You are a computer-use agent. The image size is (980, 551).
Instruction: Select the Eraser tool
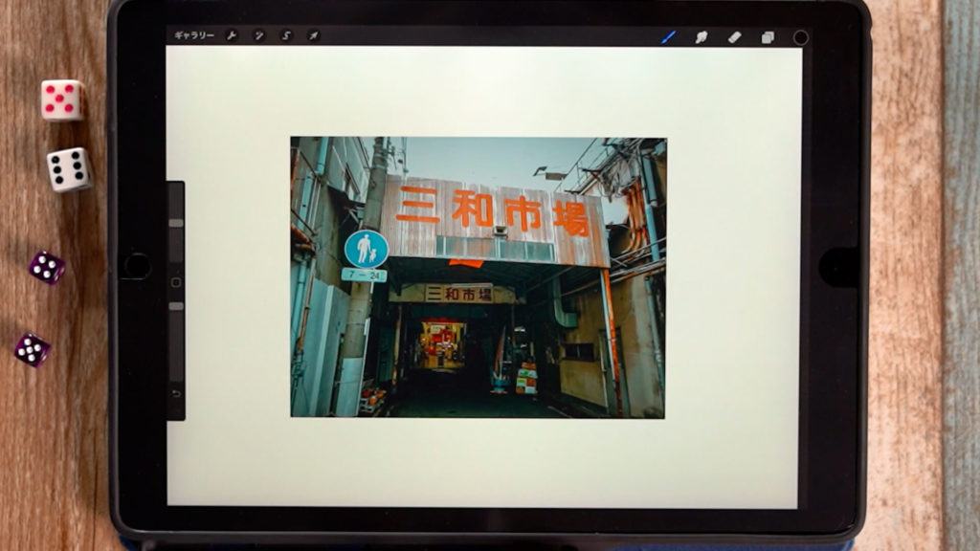(x=734, y=37)
